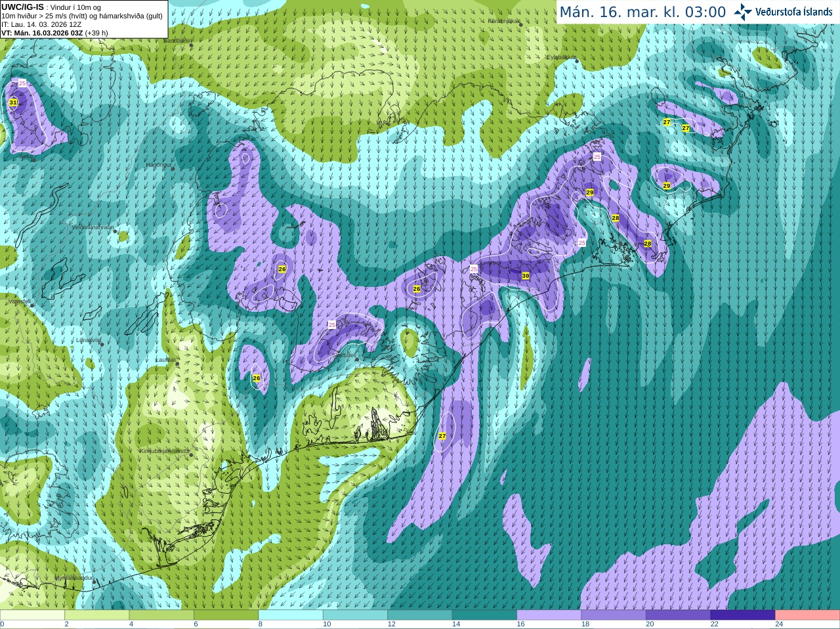840x629 pixels.
Task: Click the Skaftafell station label
Action: (345, 355)
